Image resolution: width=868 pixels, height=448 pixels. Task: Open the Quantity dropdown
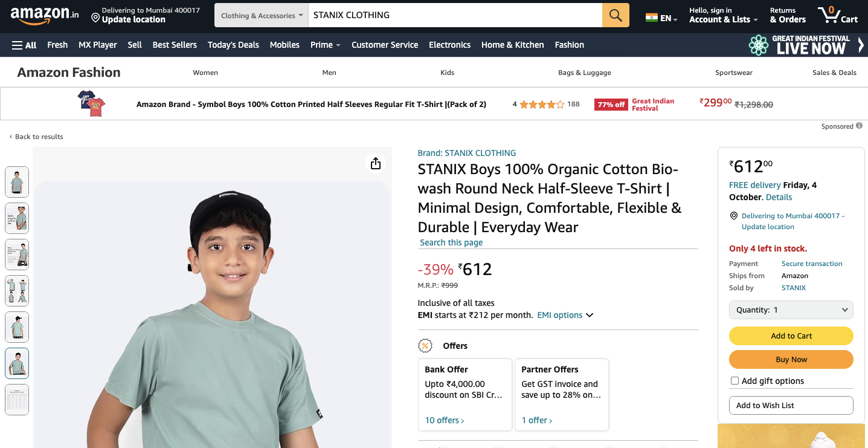791,310
